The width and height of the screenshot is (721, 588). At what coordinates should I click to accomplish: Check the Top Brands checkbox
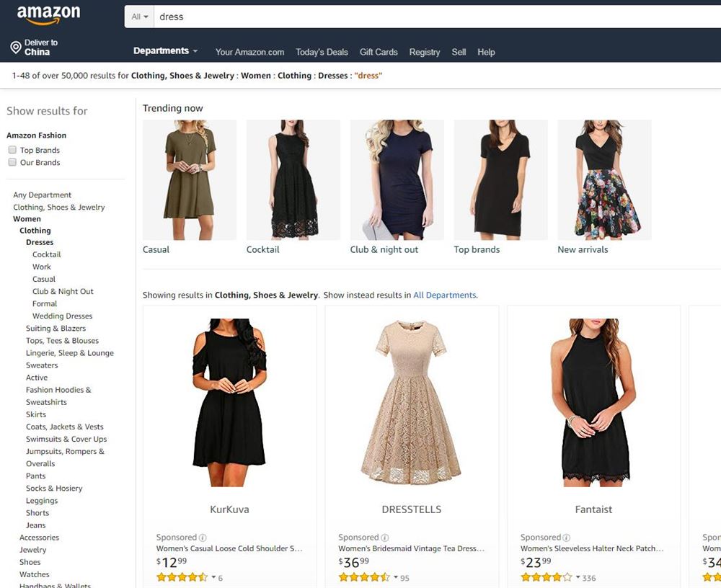coord(12,150)
